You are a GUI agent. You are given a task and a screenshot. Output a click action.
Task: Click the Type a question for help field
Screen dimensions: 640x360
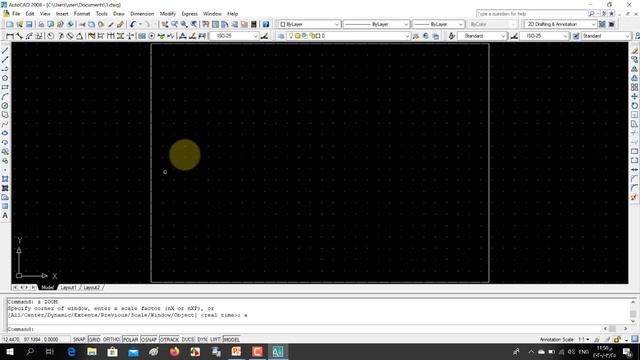531,14
